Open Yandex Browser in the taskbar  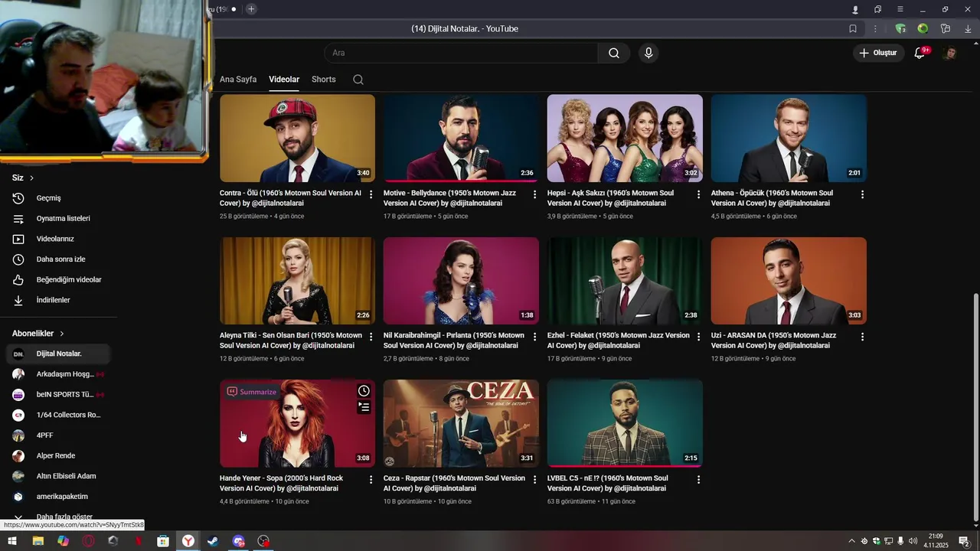(x=188, y=541)
